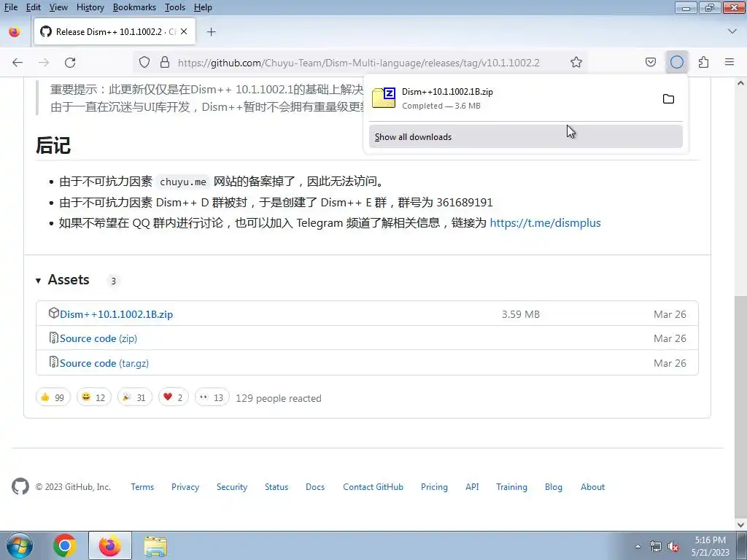The width and height of the screenshot is (747, 560).
Task: Click the Firefox View pinned icon
Action: click(15, 31)
